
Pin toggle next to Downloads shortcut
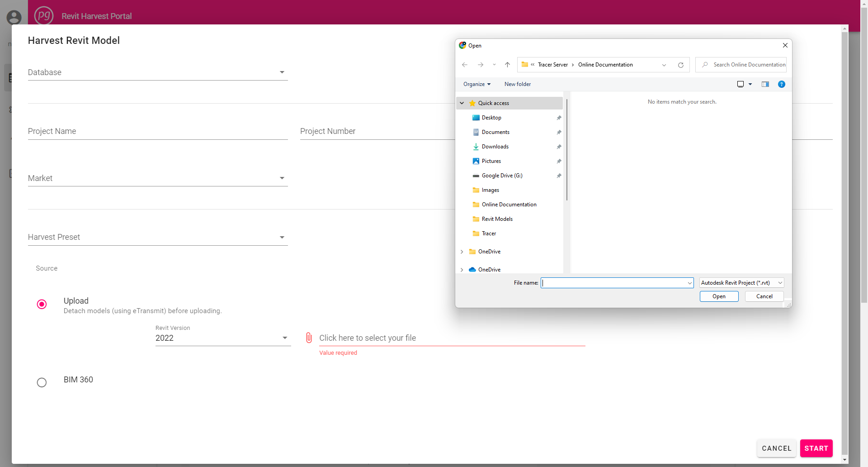click(x=559, y=147)
